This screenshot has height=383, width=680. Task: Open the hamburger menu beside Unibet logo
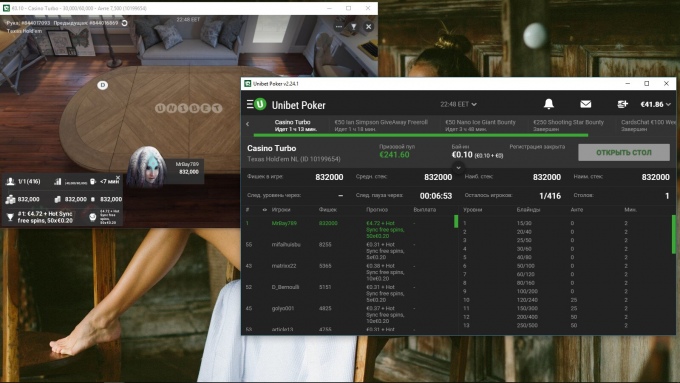[x=250, y=104]
